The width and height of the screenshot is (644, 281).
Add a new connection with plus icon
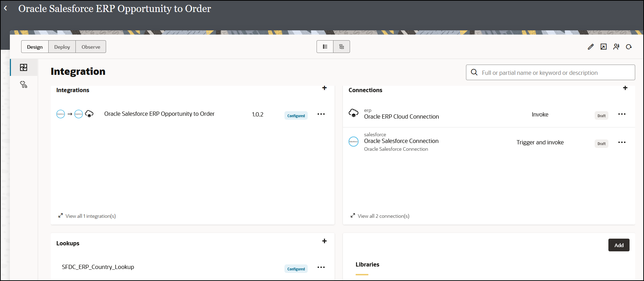pos(625,88)
